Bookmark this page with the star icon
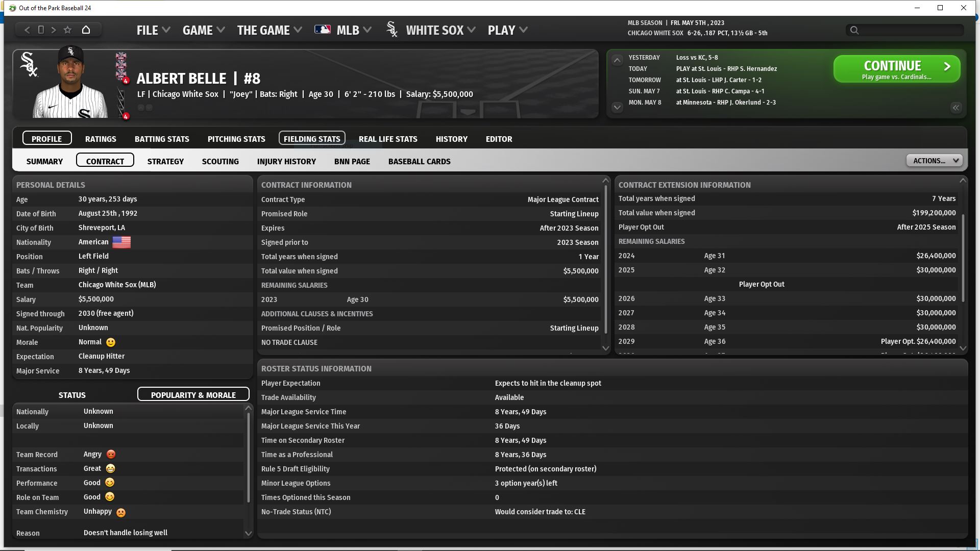The width and height of the screenshot is (980, 551). 67,30
